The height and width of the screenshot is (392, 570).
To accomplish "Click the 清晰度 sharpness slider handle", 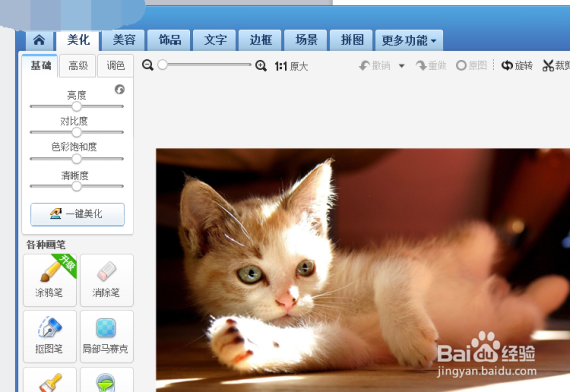I will point(76,186).
